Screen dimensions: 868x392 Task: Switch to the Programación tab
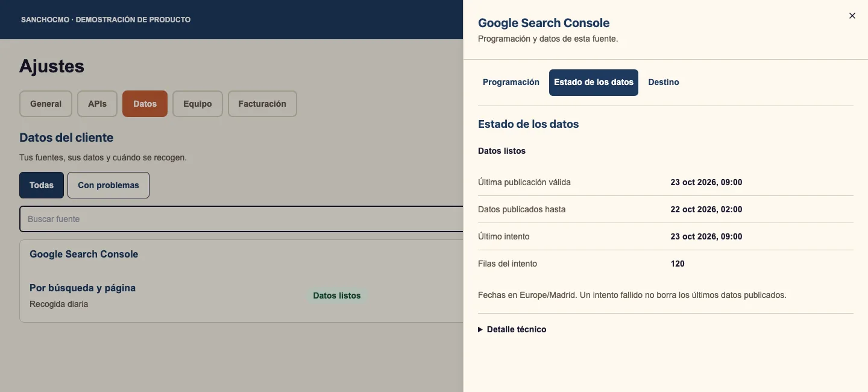511,82
